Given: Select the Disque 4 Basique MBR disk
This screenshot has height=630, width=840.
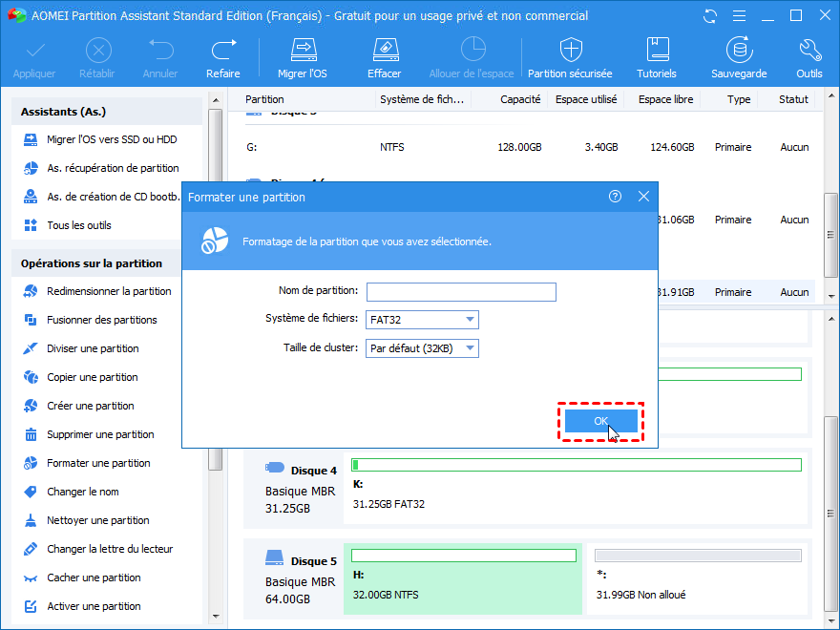Looking at the screenshot, I should pos(294,489).
